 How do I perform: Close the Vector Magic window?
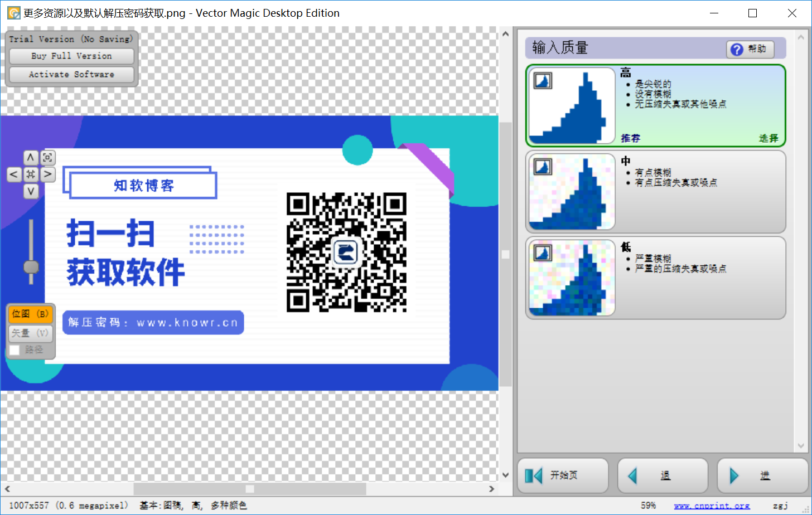coord(792,13)
